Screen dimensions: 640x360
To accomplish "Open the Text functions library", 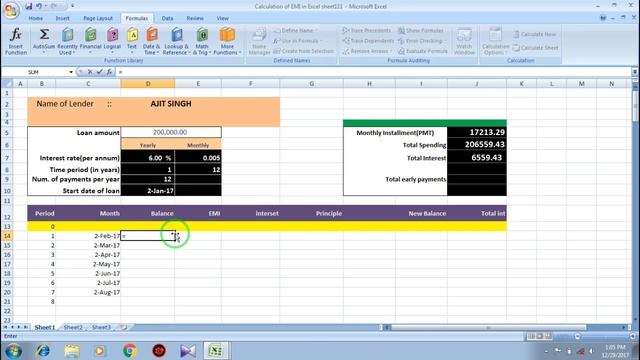I will pos(132,41).
